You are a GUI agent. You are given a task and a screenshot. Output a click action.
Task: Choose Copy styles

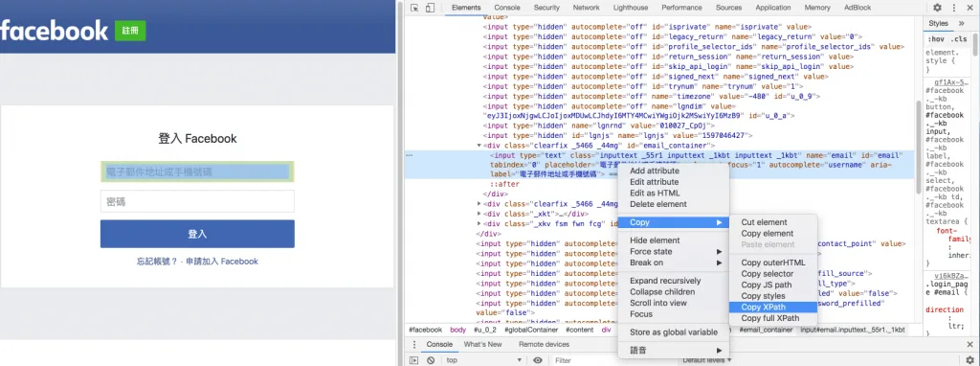point(773,296)
